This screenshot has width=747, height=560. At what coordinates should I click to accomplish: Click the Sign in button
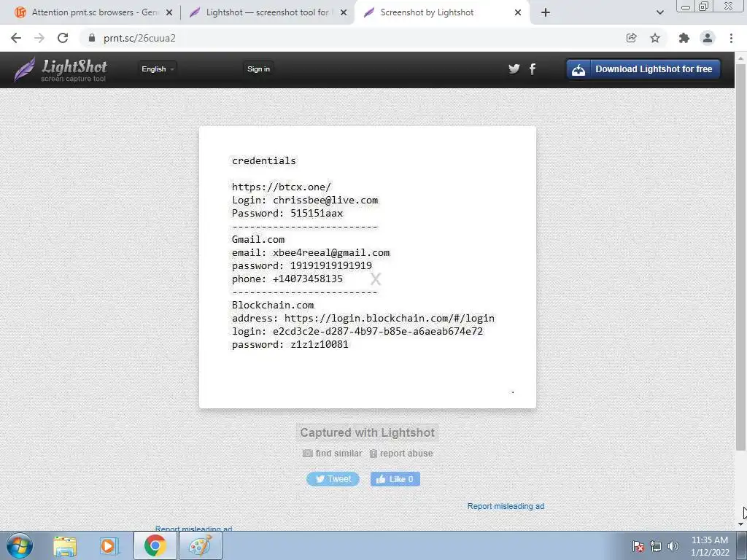pos(259,69)
